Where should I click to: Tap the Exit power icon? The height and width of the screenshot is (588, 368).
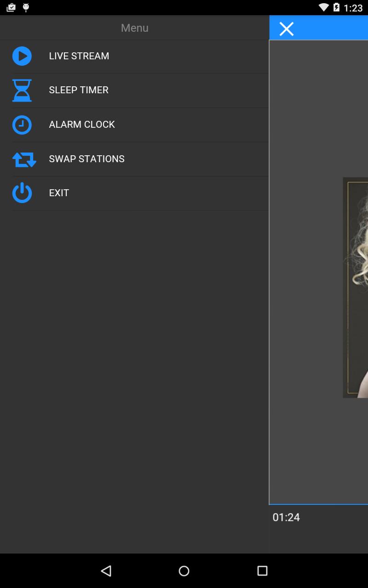click(x=22, y=193)
